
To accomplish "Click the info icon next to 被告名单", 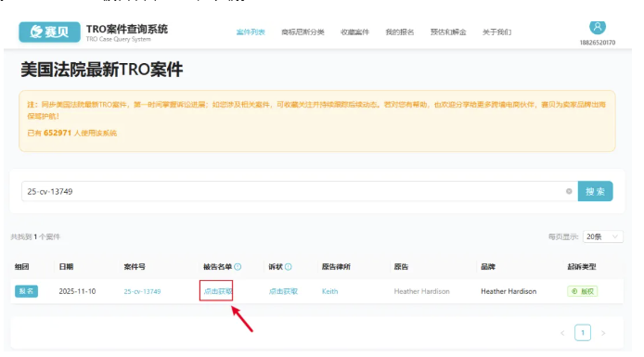I will click(238, 267).
